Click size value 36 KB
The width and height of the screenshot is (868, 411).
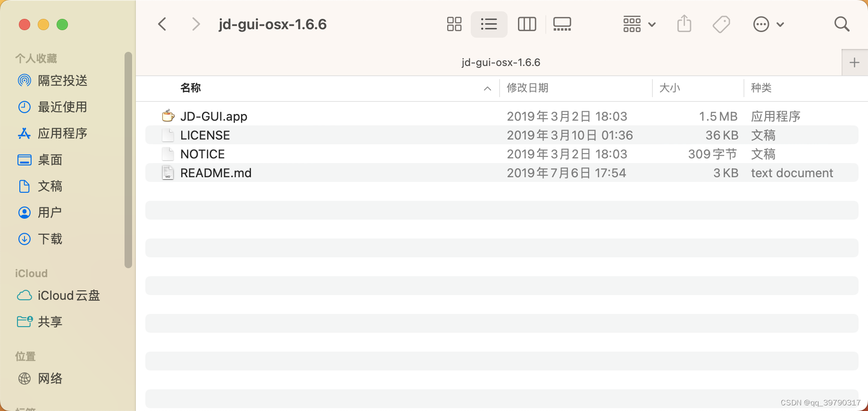tap(722, 135)
